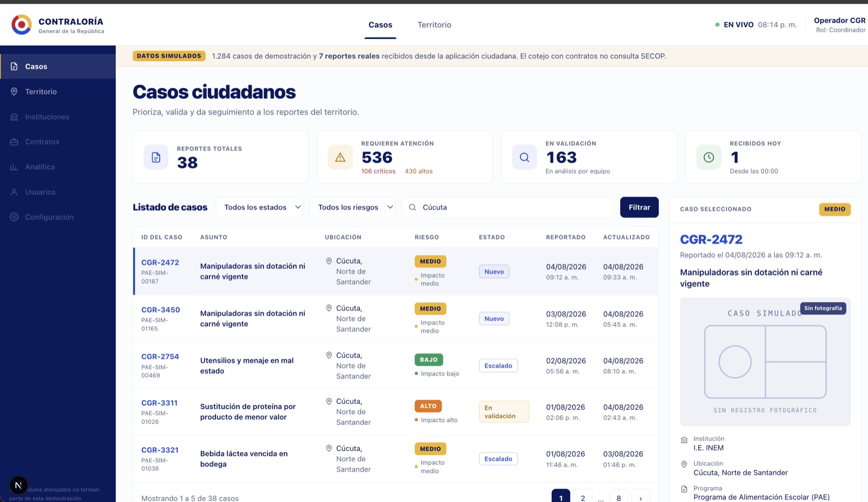Click the Contraloría logo icon
This screenshot has width=868, height=502.
(22, 24)
